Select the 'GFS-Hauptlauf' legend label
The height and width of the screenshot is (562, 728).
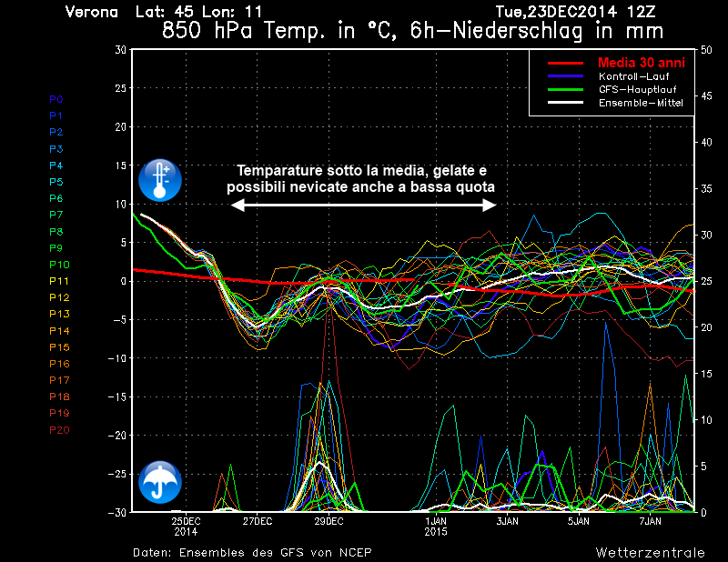[638, 89]
